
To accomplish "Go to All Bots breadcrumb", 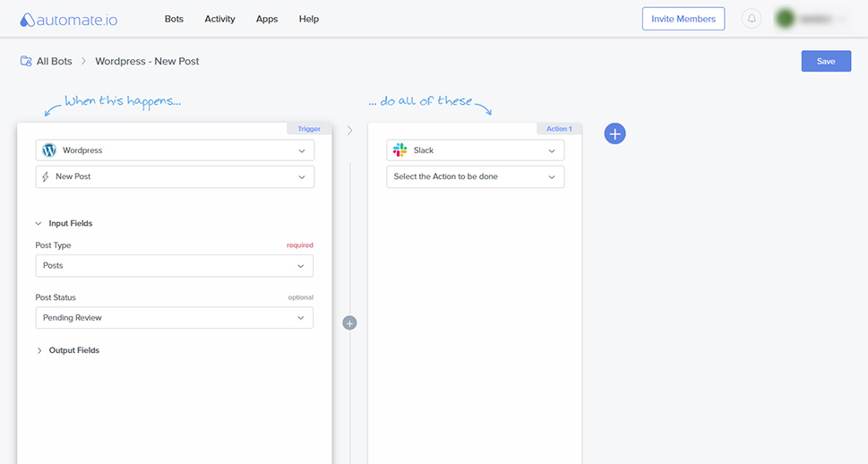I will (55, 61).
